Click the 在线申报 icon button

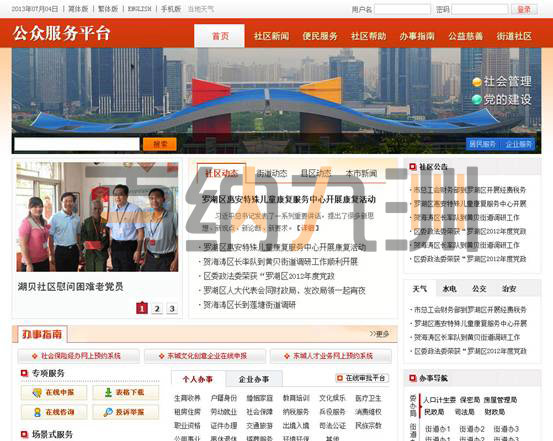(54, 393)
